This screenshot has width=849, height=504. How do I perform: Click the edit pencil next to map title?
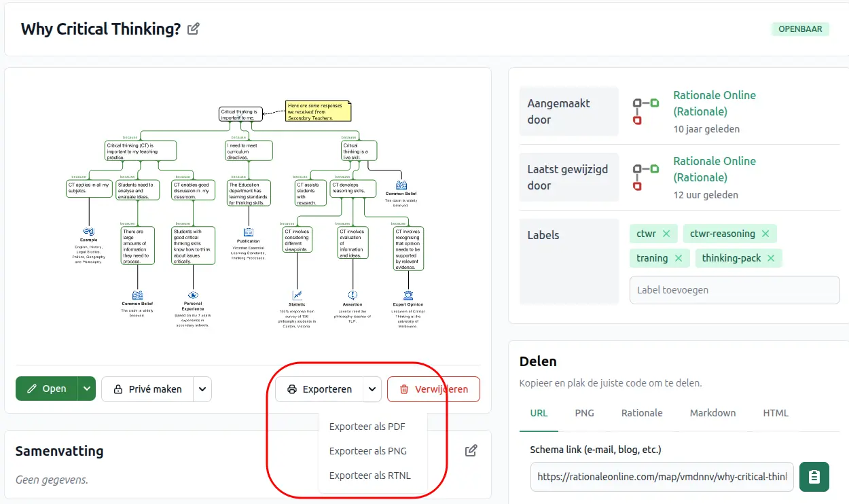pos(194,29)
